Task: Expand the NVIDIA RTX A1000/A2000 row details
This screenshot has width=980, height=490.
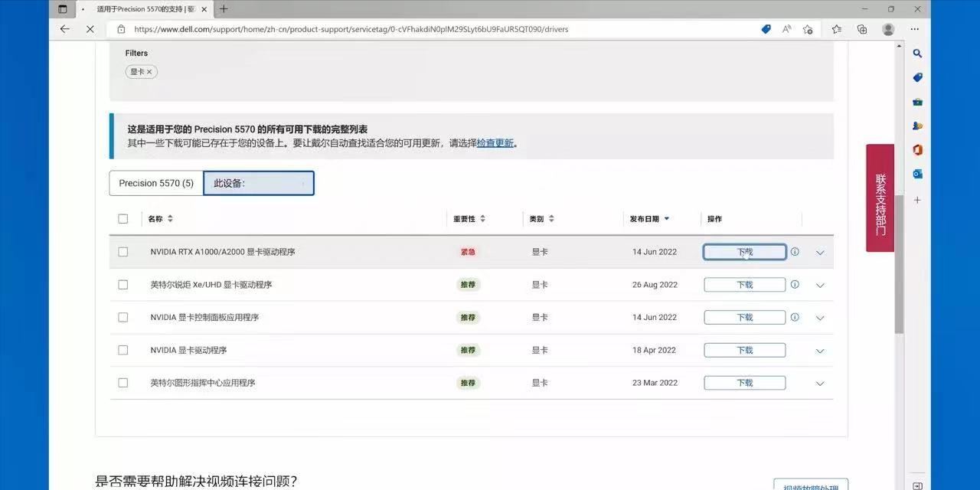Action: pos(820,251)
